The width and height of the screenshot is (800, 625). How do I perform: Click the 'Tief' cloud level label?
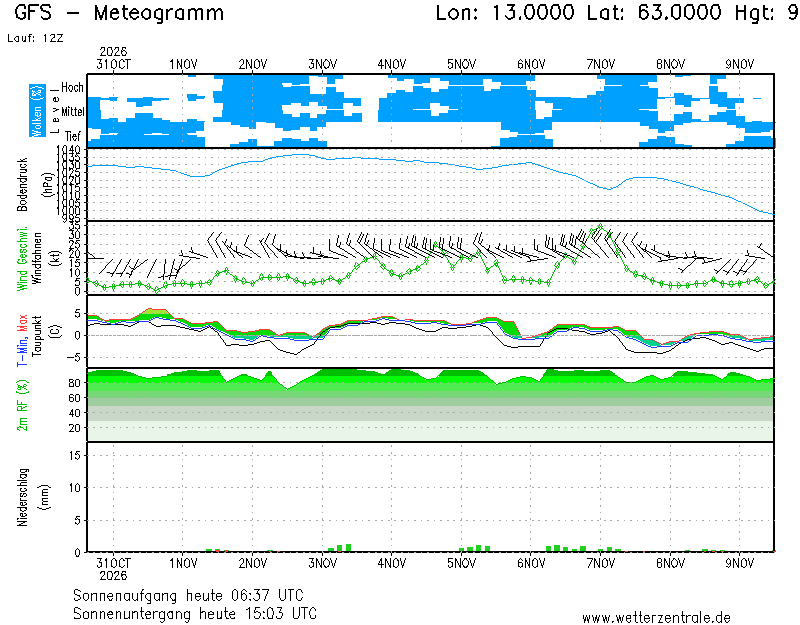click(x=73, y=136)
